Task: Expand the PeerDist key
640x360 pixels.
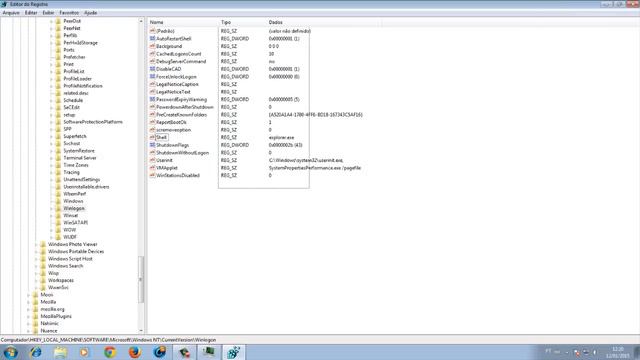Action: pyautogui.click(x=51, y=21)
